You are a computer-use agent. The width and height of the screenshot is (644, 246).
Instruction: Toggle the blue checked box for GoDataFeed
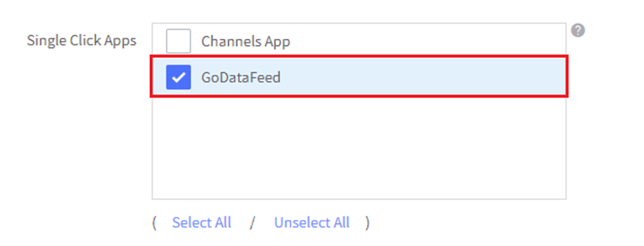178,77
